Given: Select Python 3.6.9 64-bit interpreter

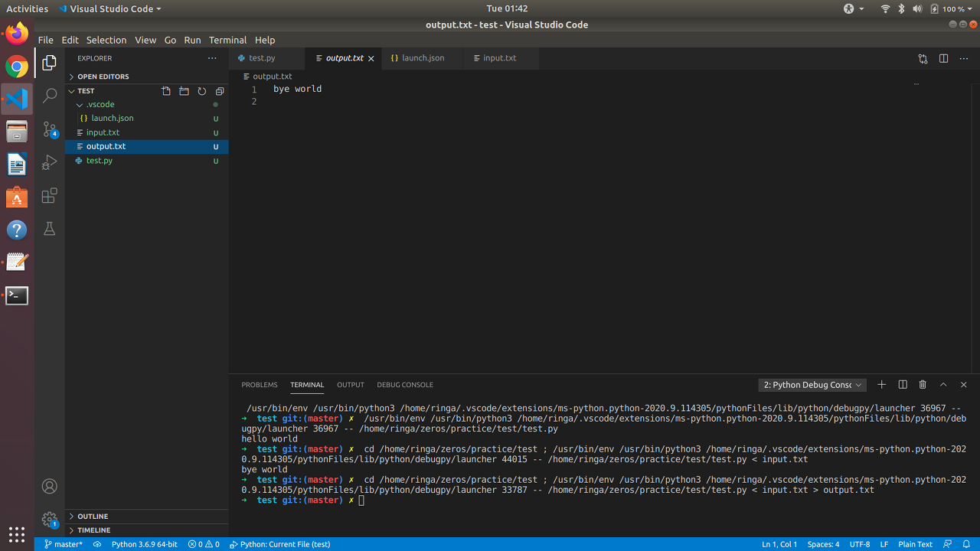Looking at the screenshot, I should coord(145,544).
